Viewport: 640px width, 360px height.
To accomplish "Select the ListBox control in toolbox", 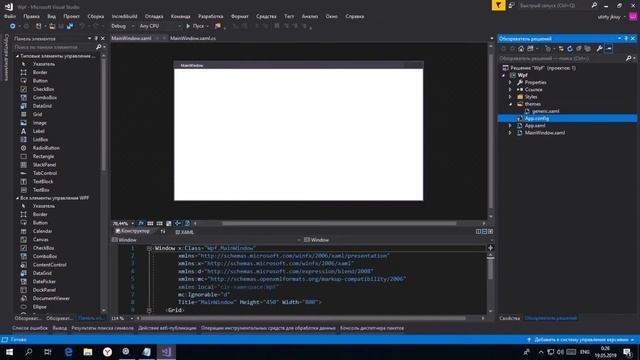I will point(40,139).
